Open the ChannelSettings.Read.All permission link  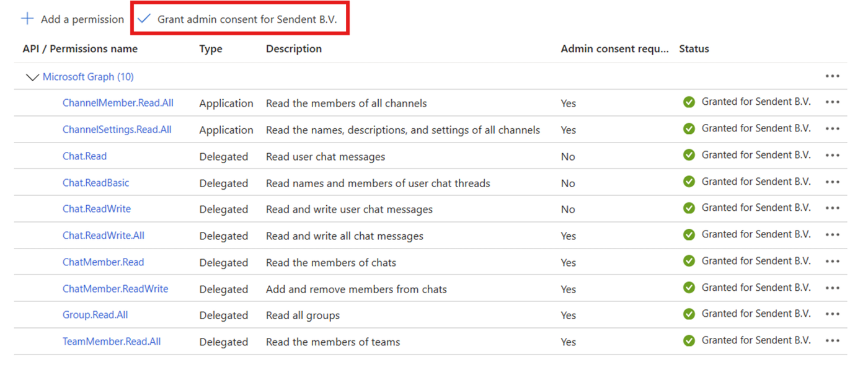pos(117,130)
